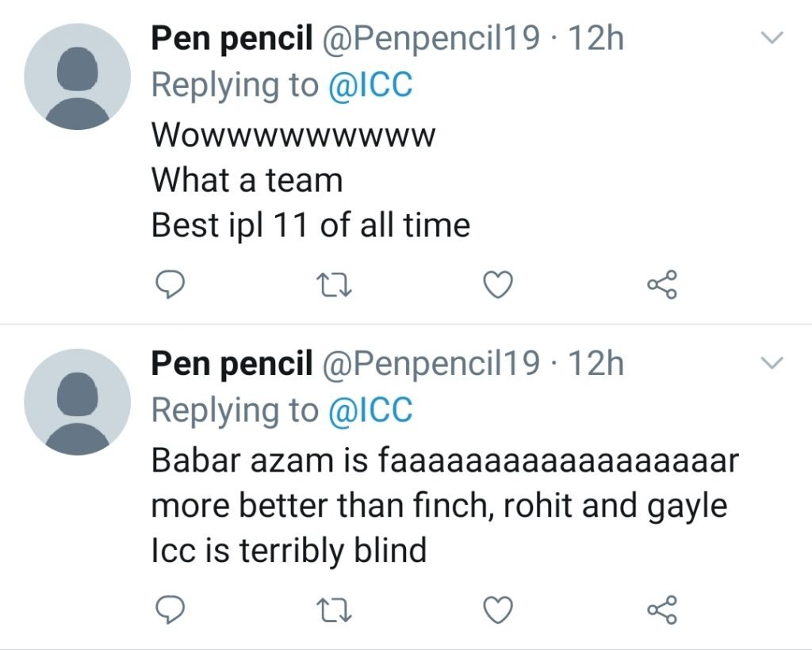
Task: Open 'Pen pencil' profile name on second tweet
Action: 232,364
